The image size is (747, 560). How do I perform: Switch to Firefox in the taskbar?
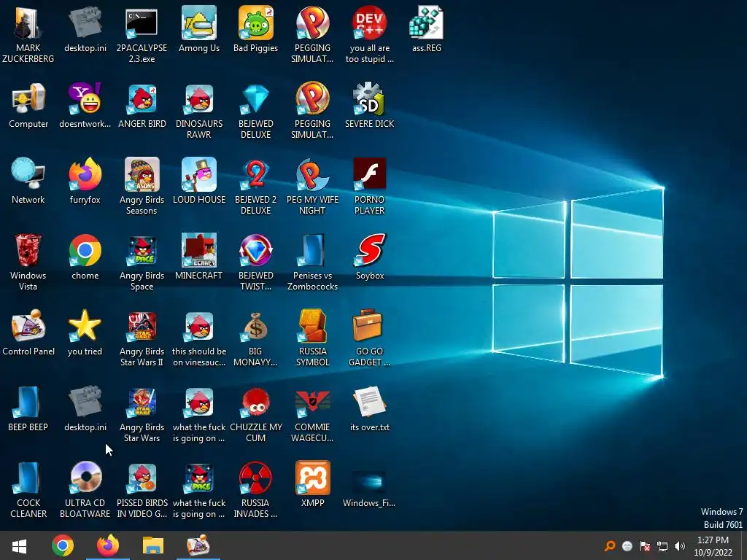(x=108, y=545)
